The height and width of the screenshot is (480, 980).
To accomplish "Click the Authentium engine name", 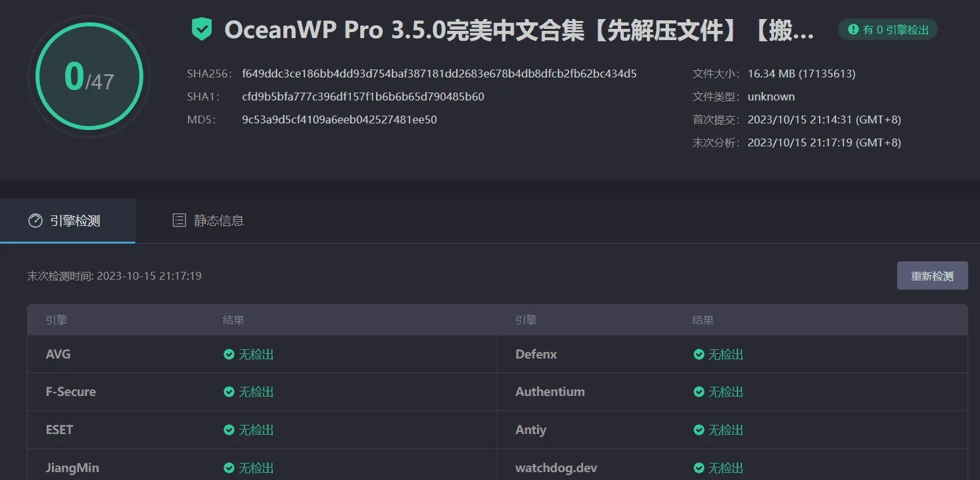I will click(549, 392).
